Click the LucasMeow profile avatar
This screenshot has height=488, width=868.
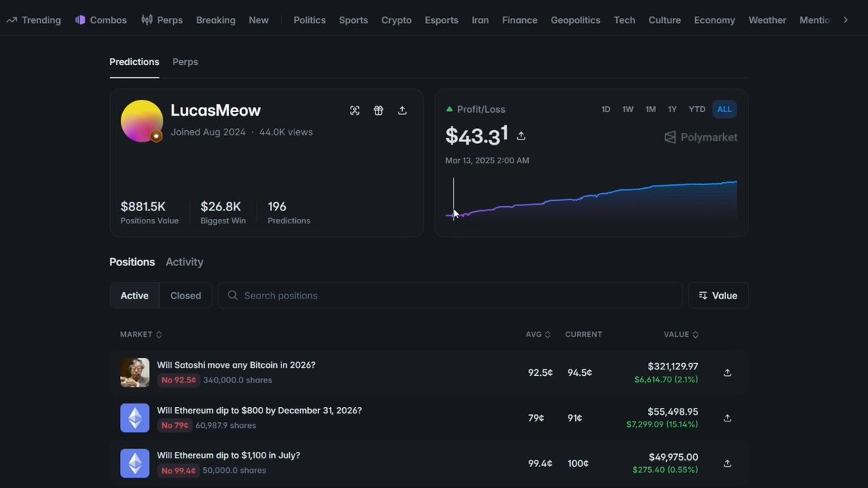pos(142,121)
